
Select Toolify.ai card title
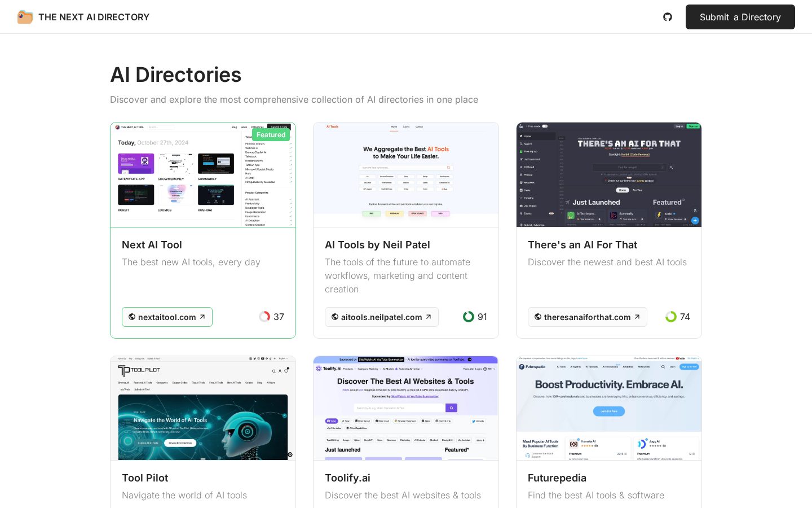click(x=347, y=478)
